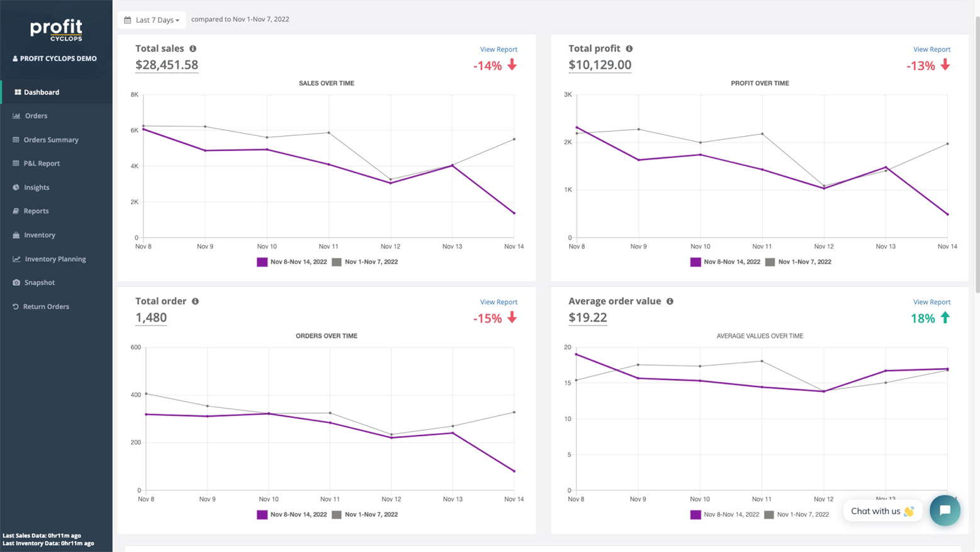Click the Total sales info icon
The height and width of the screenshot is (552, 980).
[193, 48]
